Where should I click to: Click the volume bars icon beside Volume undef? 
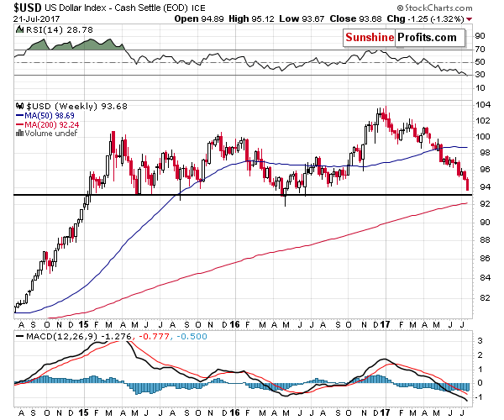click(x=19, y=133)
